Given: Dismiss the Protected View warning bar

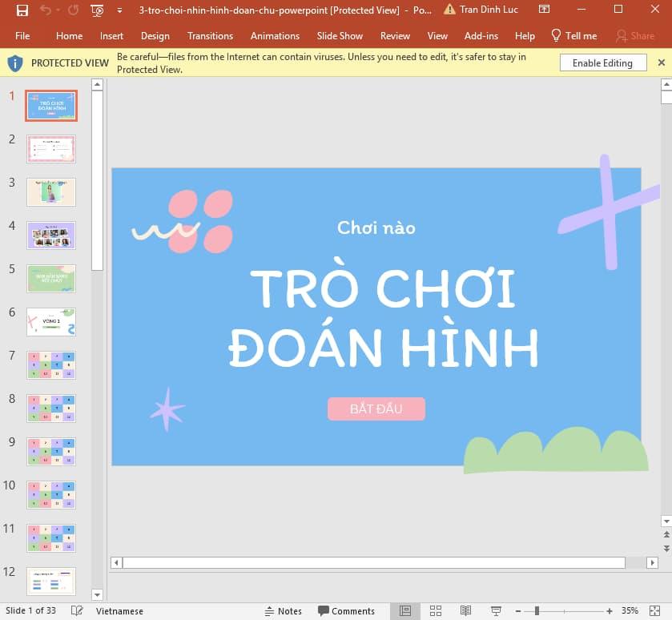Looking at the screenshot, I should click(662, 62).
